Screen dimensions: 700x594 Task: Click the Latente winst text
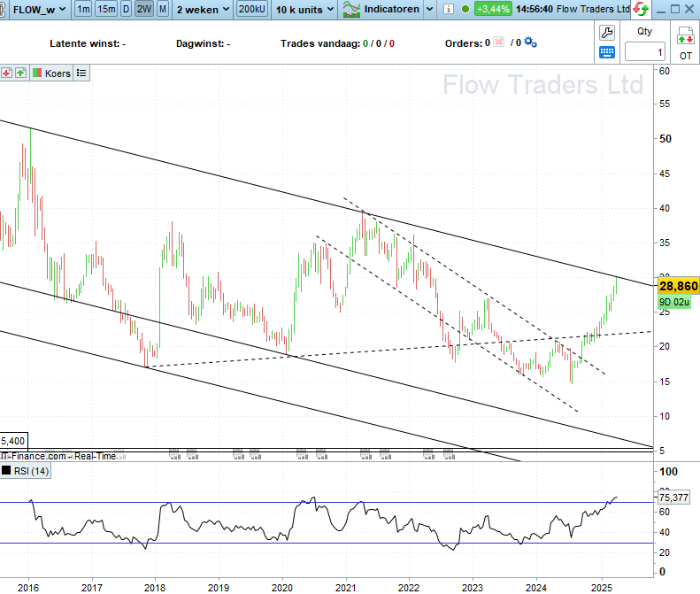(88, 43)
